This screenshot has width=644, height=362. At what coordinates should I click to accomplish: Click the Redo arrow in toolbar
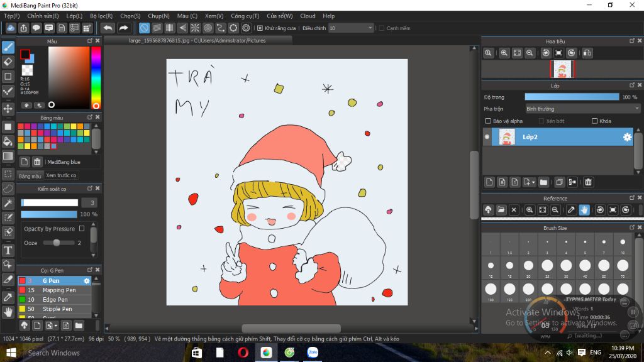pos(123,28)
